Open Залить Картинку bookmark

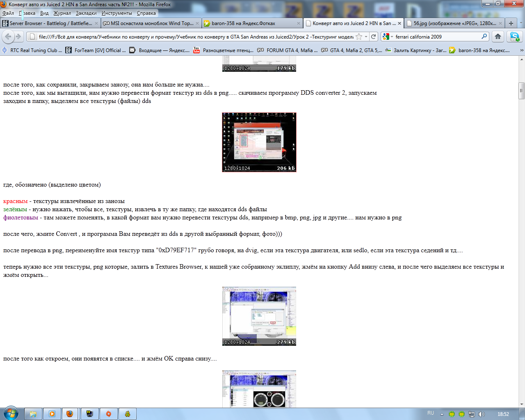point(415,50)
